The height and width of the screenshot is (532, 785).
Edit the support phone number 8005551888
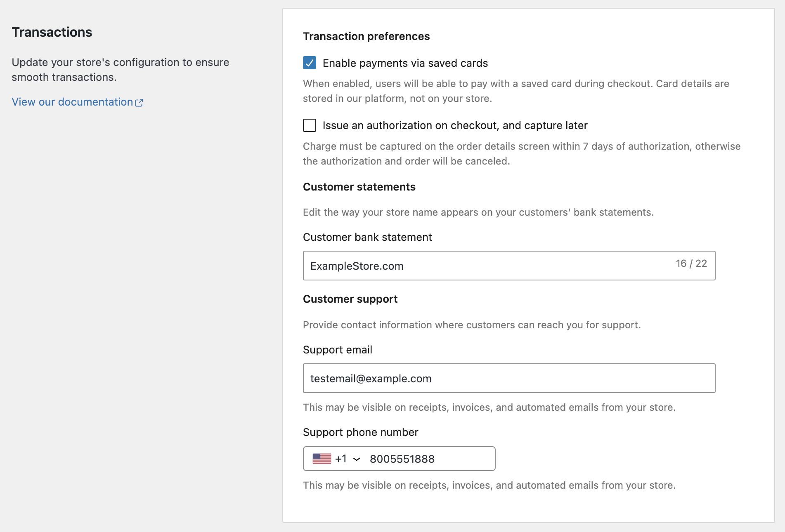pyautogui.click(x=402, y=458)
